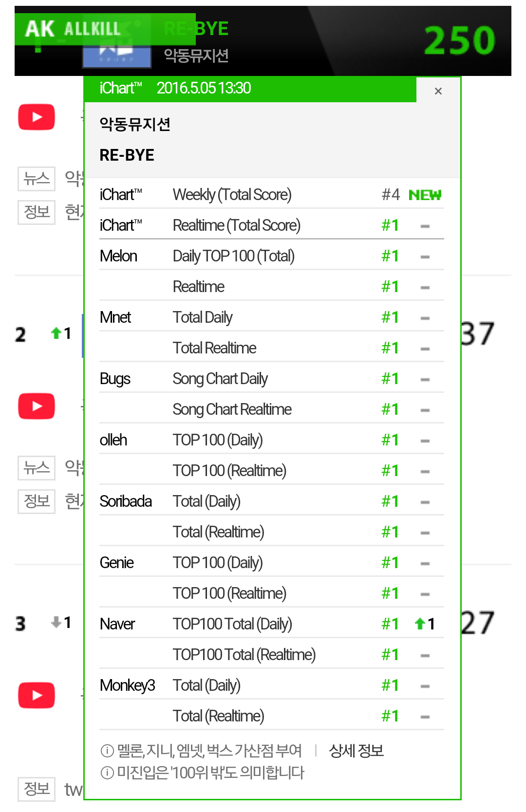This screenshot has width=526, height=812.
Task: Close the iChart detail popup
Action: (x=438, y=91)
